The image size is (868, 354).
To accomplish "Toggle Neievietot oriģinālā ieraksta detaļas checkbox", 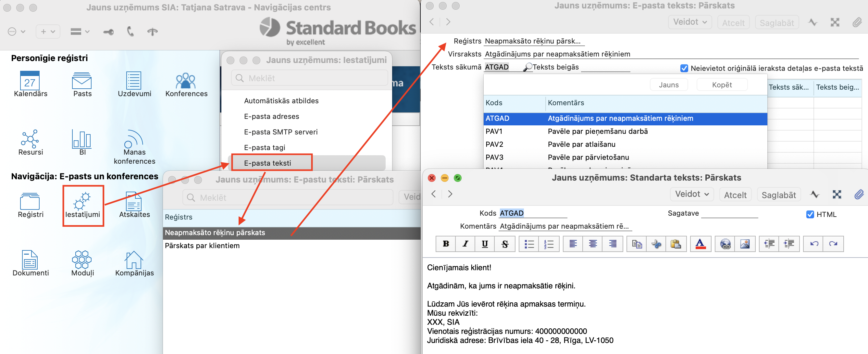I will tap(684, 69).
